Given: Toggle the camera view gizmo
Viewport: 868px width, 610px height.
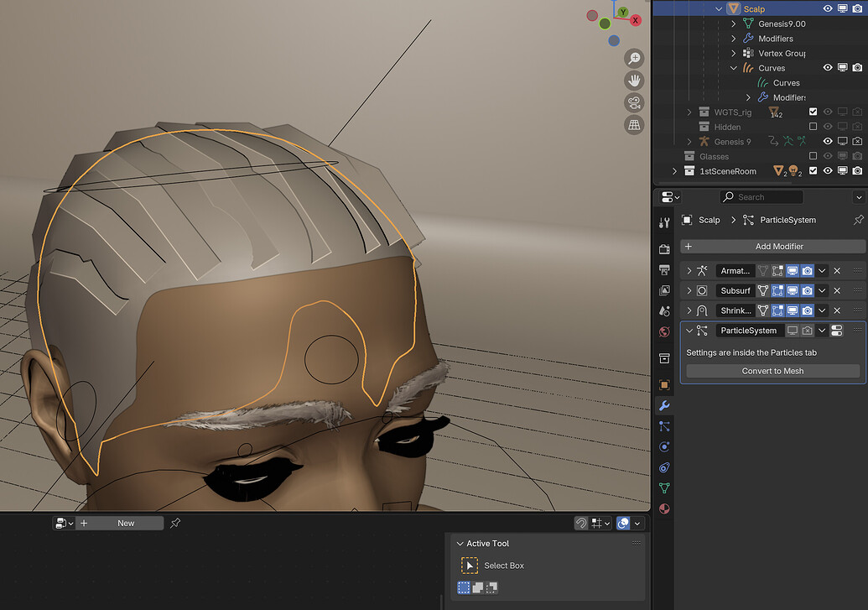Looking at the screenshot, I should tap(634, 102).
